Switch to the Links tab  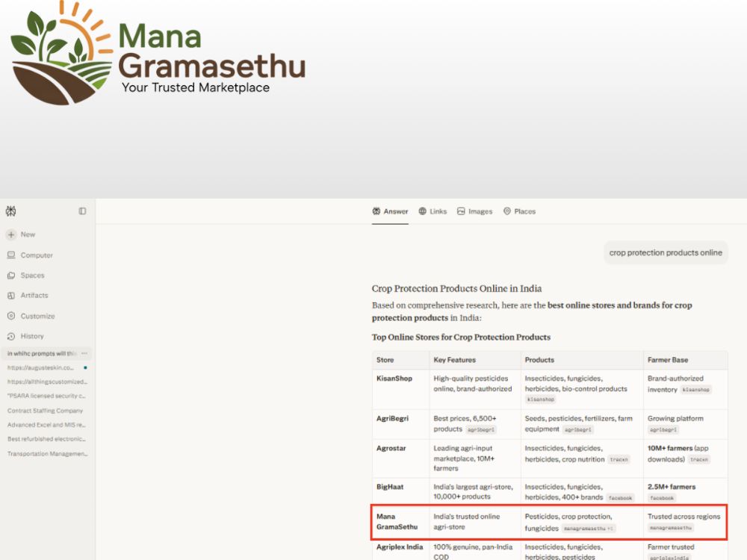433,211
